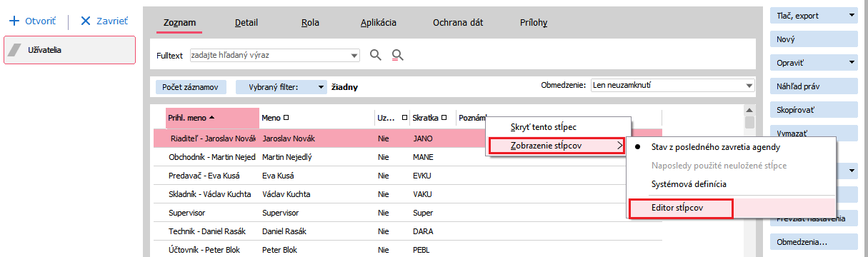Screen dimensions: 868x257
Task: Click the Skopírovať button
Action: point(814,110)
